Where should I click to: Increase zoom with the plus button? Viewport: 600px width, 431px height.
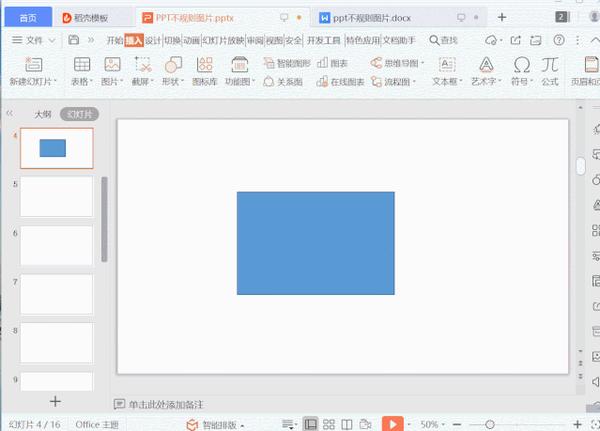(577, 424)
